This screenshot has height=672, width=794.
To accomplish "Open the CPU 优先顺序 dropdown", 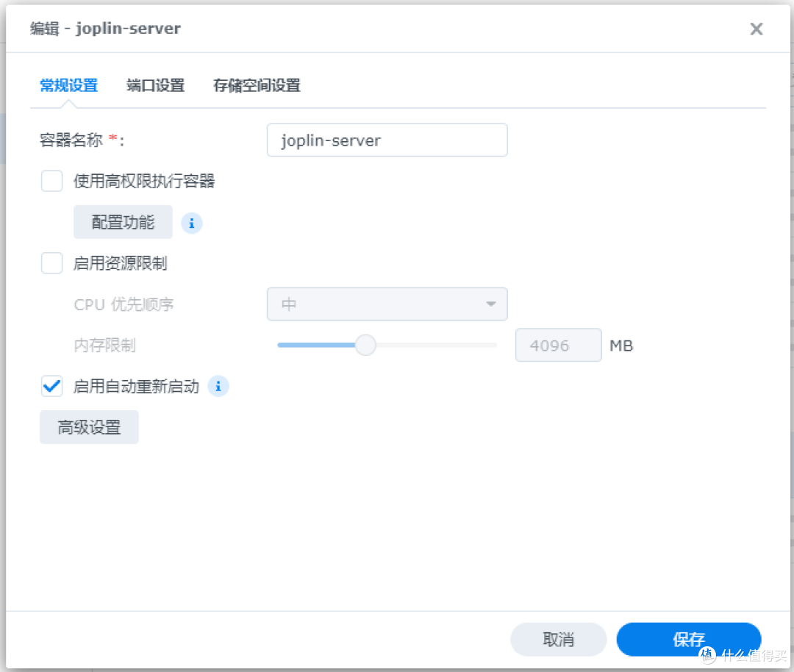I will 387,304.
